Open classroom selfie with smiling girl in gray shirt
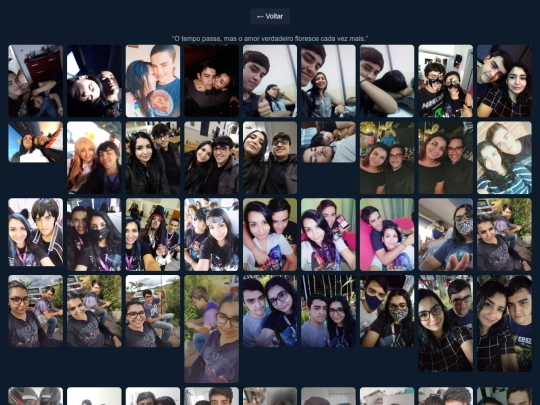540x405 pixels. click(x=329, y=81)
